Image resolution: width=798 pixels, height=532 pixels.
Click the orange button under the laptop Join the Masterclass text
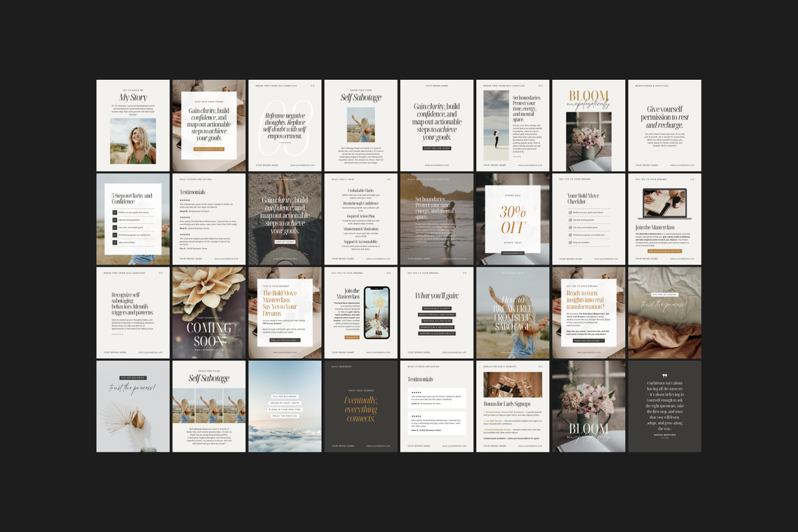664,251
